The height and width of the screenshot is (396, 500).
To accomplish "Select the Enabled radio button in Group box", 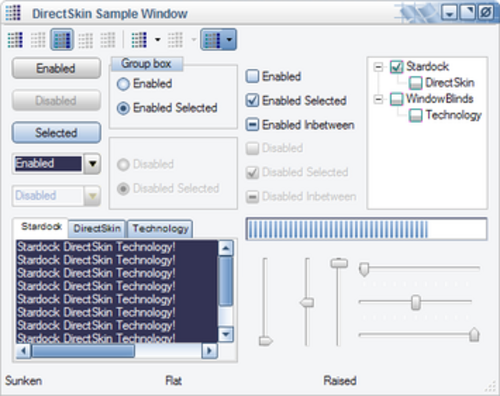I will [123, 84].
